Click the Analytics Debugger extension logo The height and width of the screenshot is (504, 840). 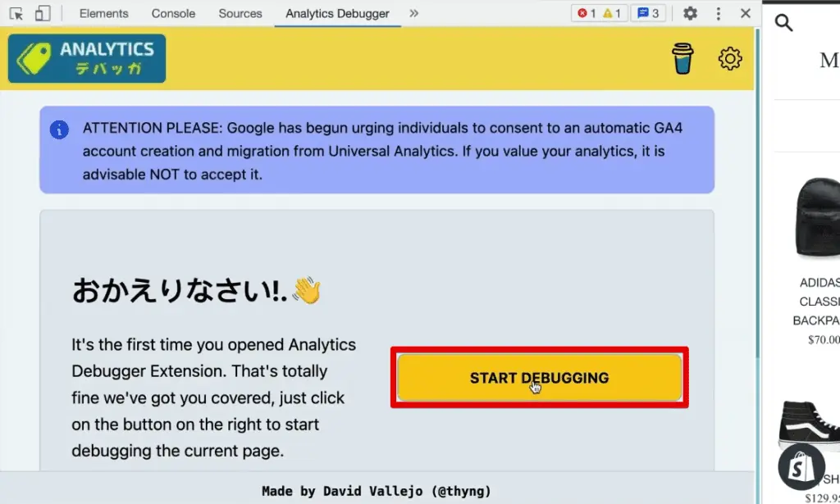(x=86, y=57)
